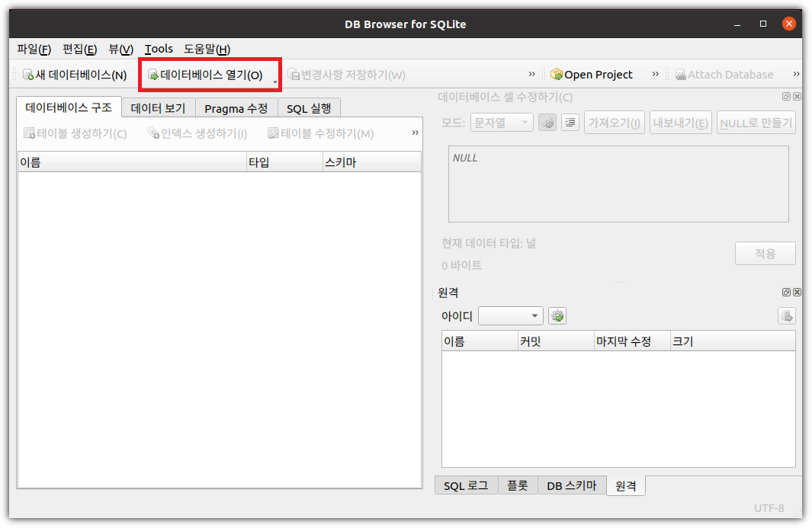Click the 변경사항 저장하기(W) toolbar button
The image size is (812, 528).
tap(346, 75)
